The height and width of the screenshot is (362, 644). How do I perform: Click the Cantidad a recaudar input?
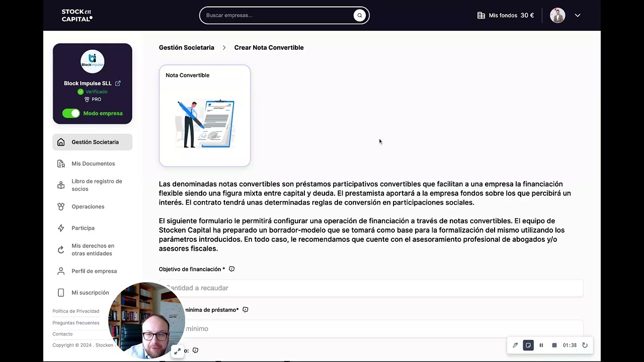coord(371,288)
